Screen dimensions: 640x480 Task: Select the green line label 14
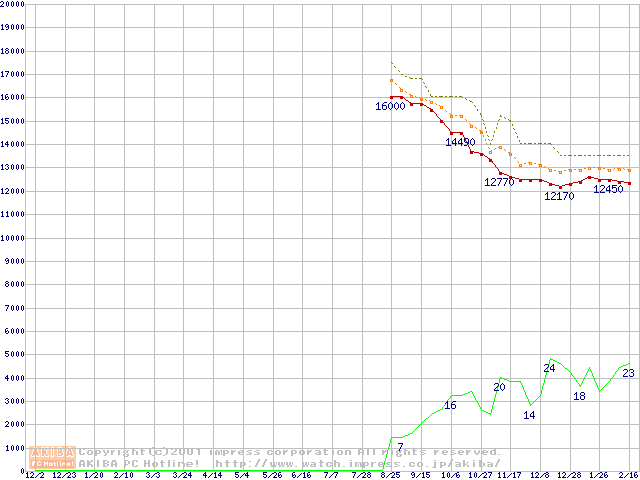(x=529, y=415)
